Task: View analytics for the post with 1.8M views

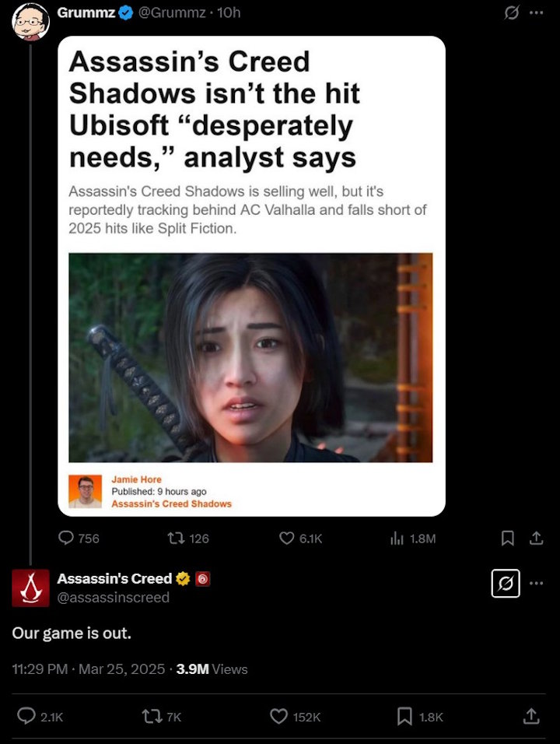Action: 397,538
